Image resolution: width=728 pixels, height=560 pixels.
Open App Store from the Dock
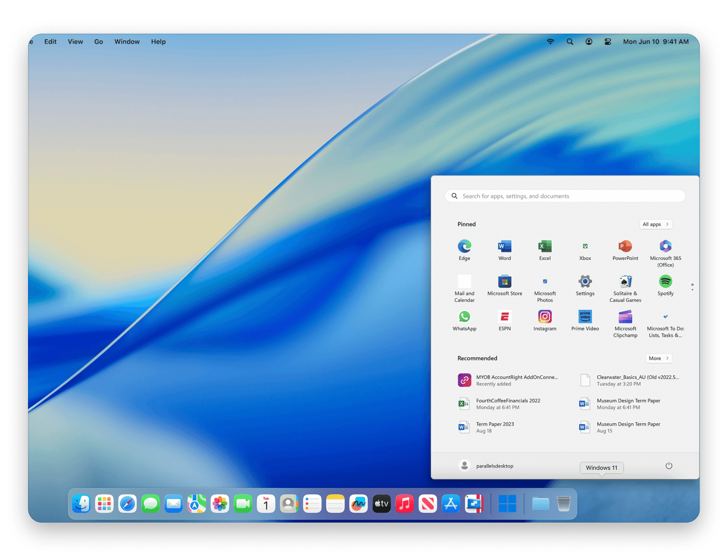coord(451,504)
